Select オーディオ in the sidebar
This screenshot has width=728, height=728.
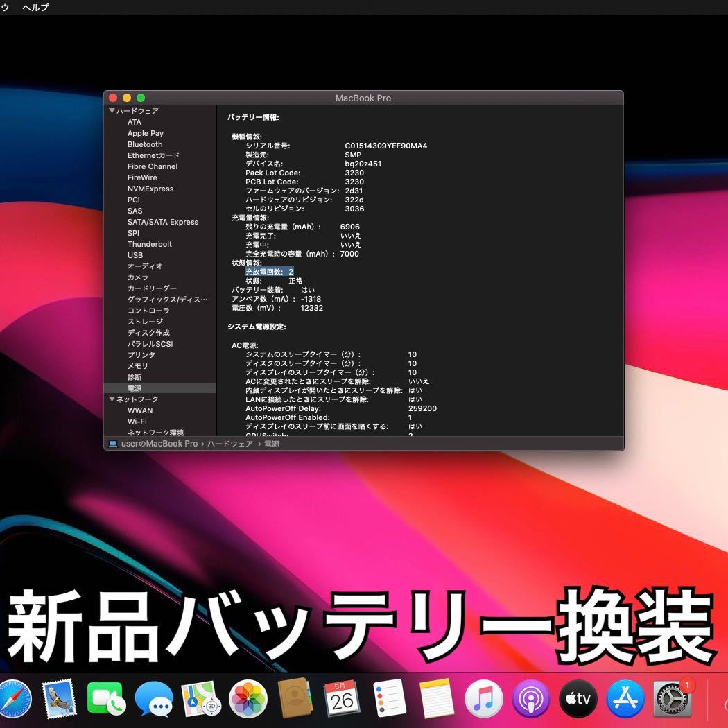point(145,266)
